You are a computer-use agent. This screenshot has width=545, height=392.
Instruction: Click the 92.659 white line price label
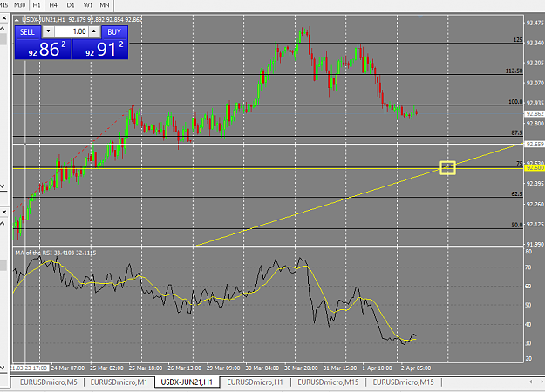click(x=535, y=144)
